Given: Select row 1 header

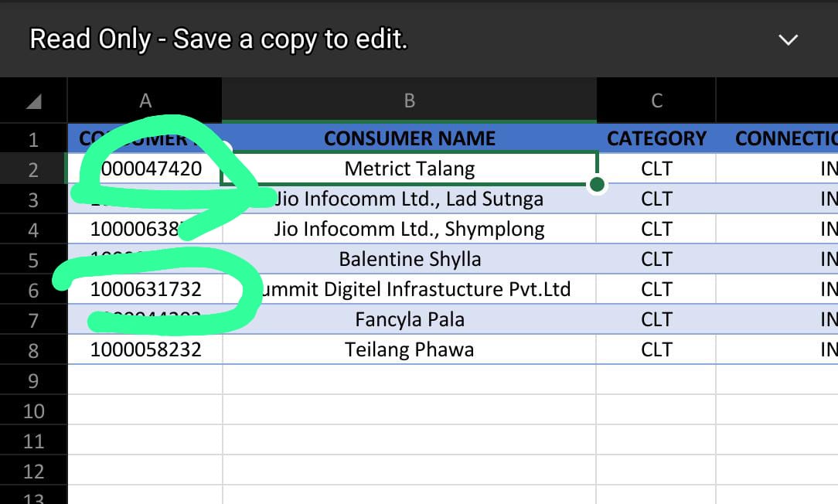Looking at the screenshot, I should 33,139.
